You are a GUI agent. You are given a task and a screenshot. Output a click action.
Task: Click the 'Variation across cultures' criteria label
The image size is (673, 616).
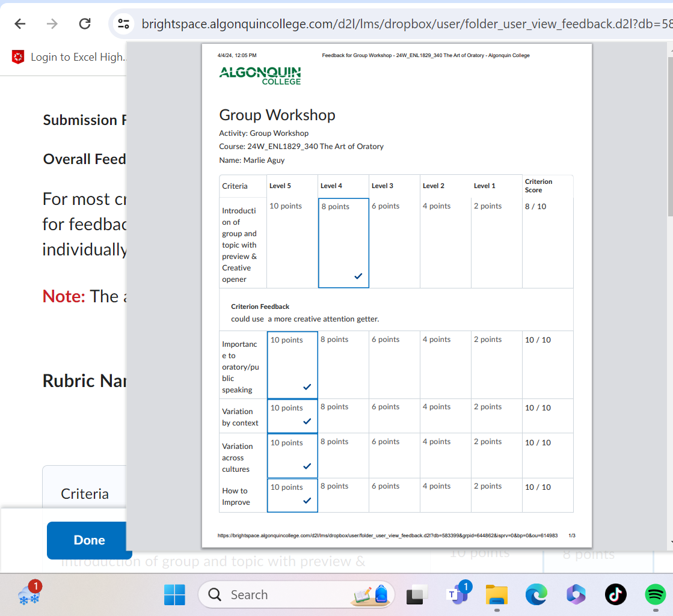pyautogui.click(x=238, y=458)
